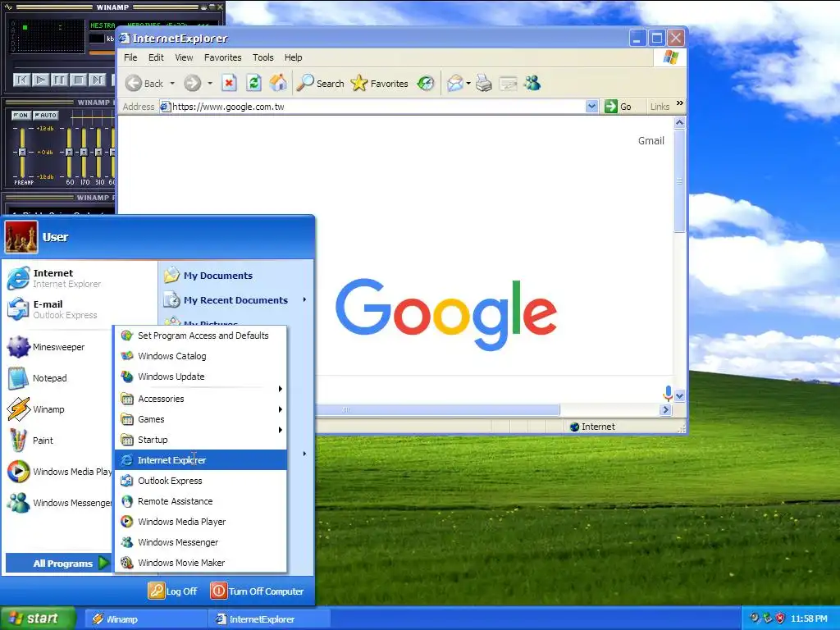Click the Back button in IE toolbar
The image size is (840, 630).
click(x=144, y=83)
